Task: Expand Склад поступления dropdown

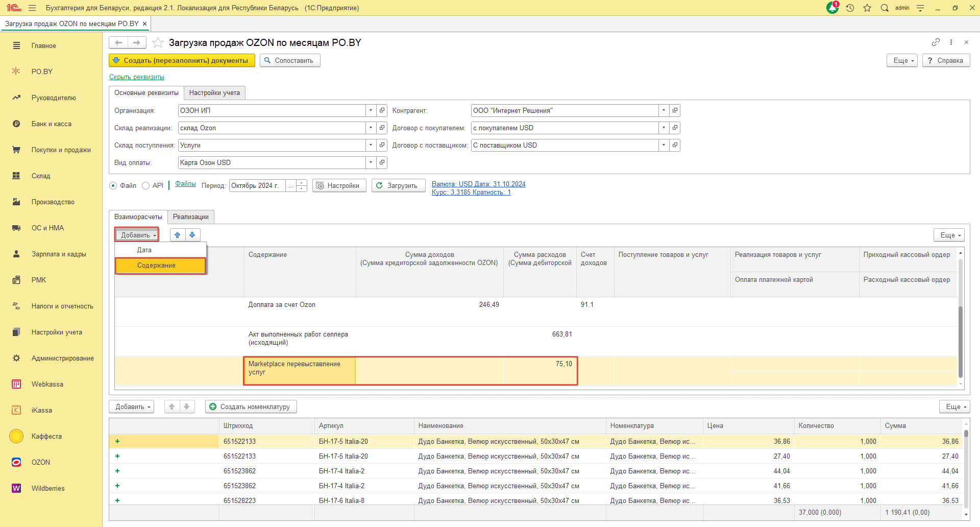Action: click(371, 145)
